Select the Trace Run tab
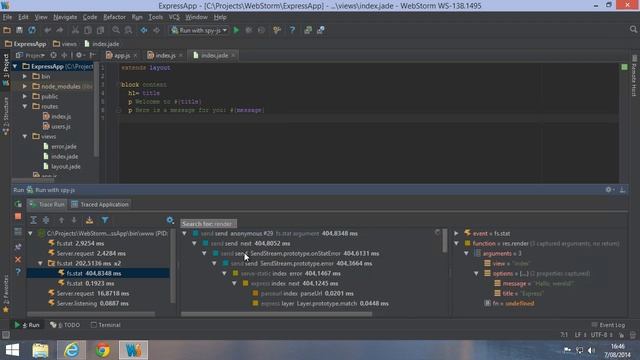The width and height of the screenshot is (640, 360). tap(47, 204)
